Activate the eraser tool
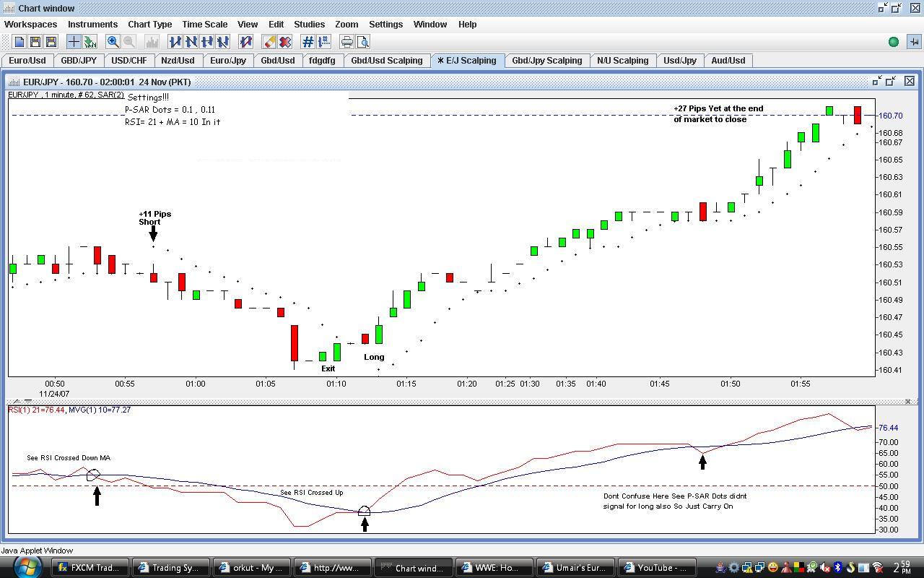The width and height of the screenshot is (924, 578). 269,42
